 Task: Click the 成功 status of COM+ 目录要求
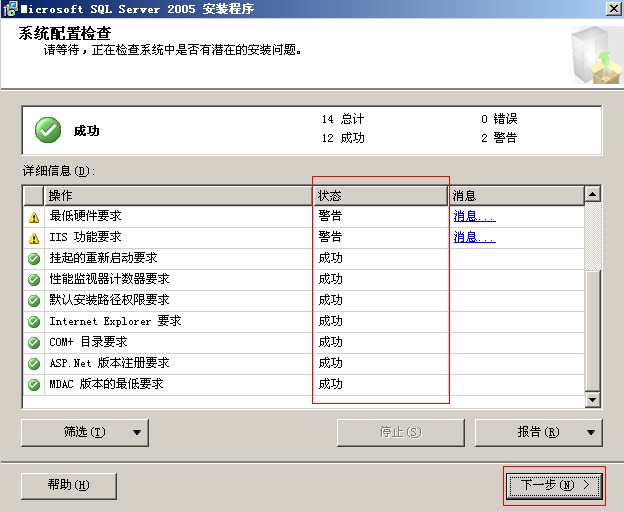click(330, 342)
